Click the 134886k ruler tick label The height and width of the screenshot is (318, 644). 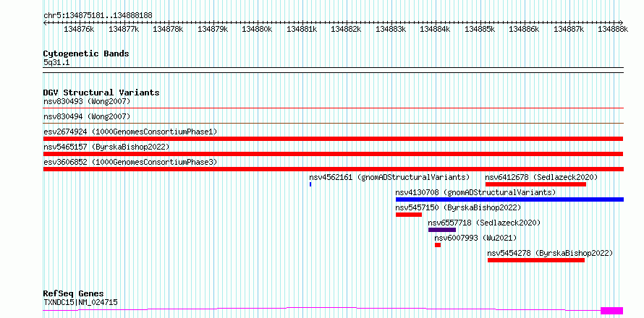(525, 29)
